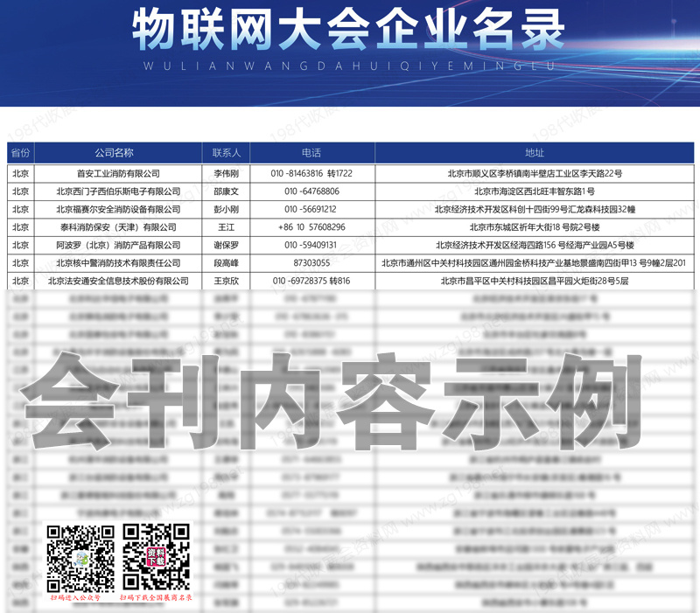The width and height of the screenshot is (700, 613).
Task: Select contact name 王江
Action: [227, 227]
